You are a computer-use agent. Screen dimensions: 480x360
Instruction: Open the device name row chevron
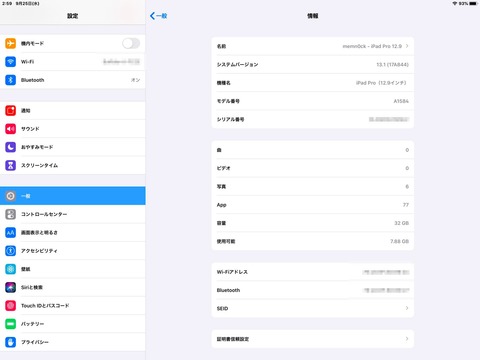tap(407, 46)
